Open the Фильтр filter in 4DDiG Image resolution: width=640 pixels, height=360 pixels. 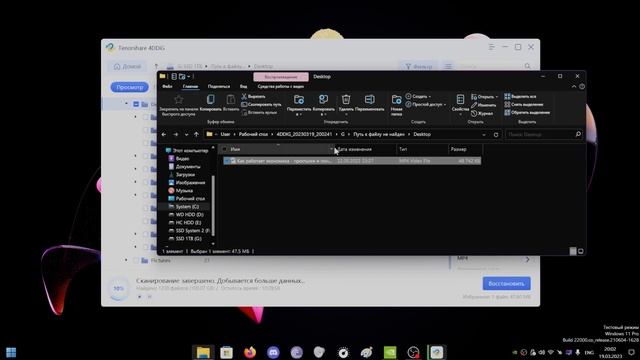(x=418, y=66)
